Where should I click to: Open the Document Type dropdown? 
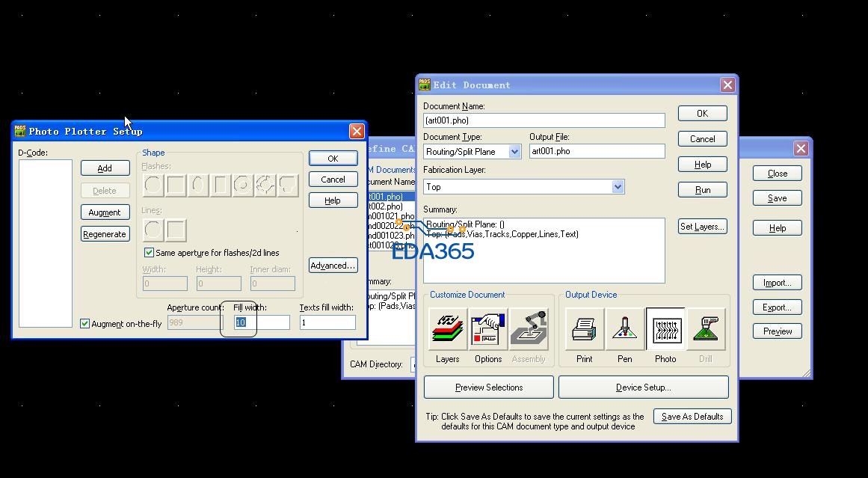(515, 151)
